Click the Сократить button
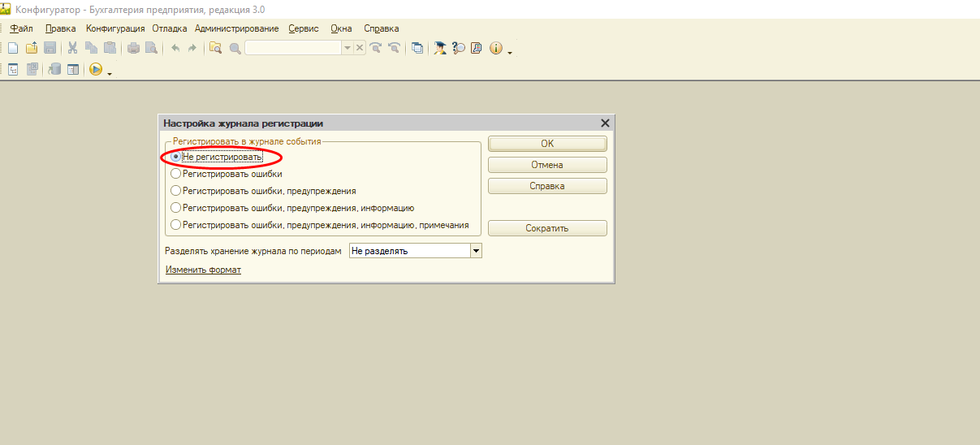The height and width of the screenshot is (445, 980). (547, 228)
